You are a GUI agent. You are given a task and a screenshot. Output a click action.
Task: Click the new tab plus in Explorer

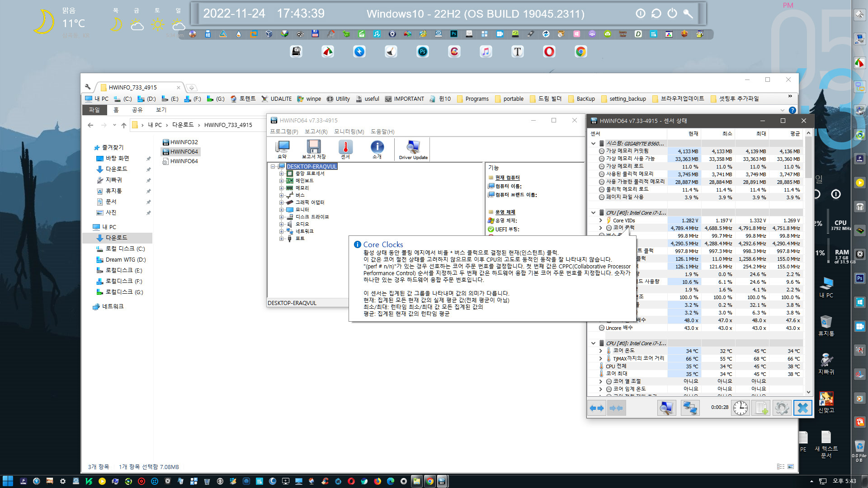click(191, 88)
